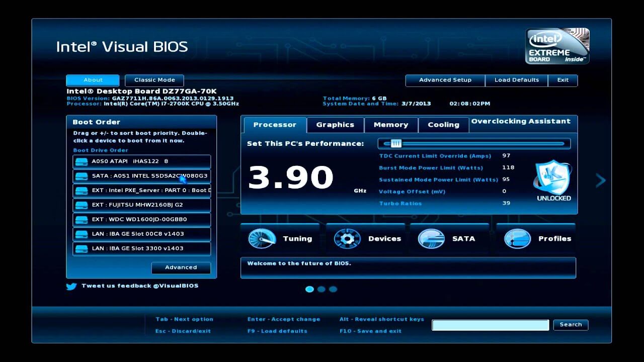The width and height of the screenshot is (644, 362).
Task: Open the Overclocking Assistant tab
Action: (x=521, y=121)
